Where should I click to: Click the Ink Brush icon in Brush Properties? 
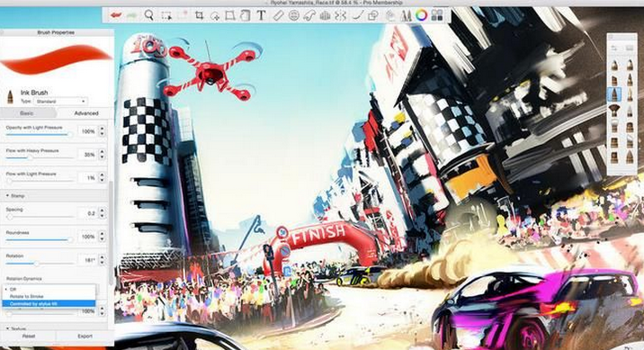10,96
